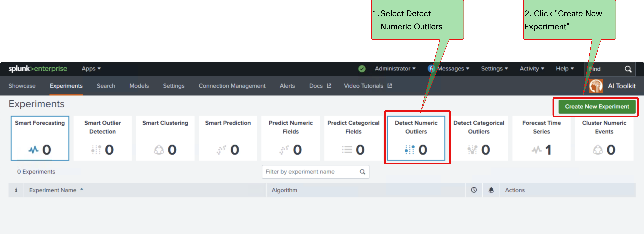Click the bell alerts column icon
Image resolution: width=644 pixels, height=234 pixels.
click(x=491, y=190)
